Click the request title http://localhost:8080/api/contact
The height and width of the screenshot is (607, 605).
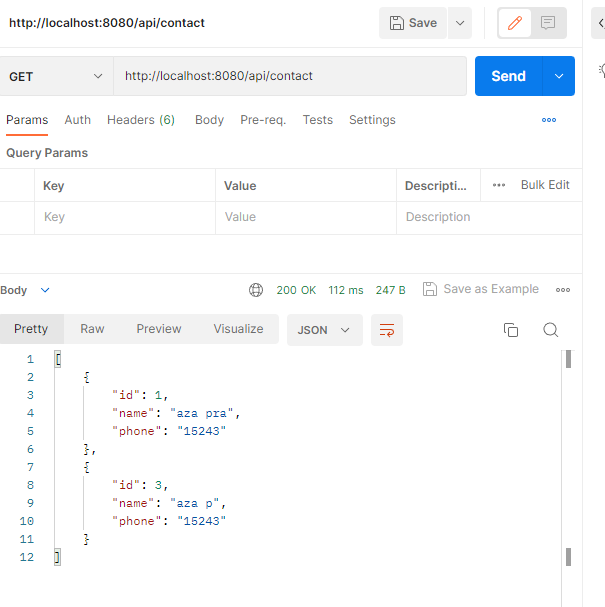click(107, 23)
